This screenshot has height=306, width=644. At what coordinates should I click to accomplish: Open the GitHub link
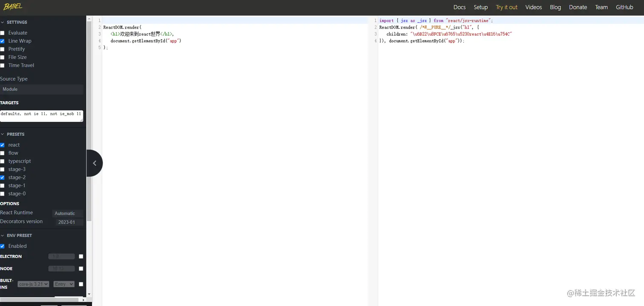[624, 7]
